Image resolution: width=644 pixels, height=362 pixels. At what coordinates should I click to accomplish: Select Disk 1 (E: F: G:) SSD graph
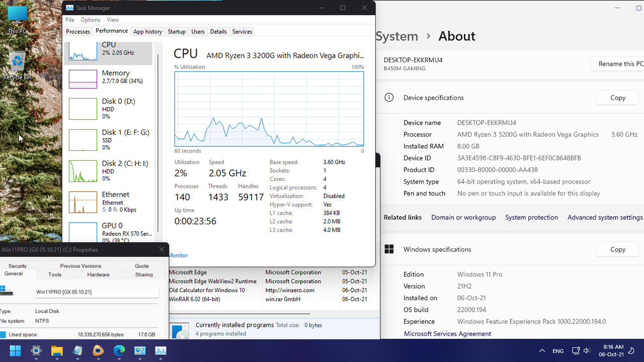pos(83,140)
